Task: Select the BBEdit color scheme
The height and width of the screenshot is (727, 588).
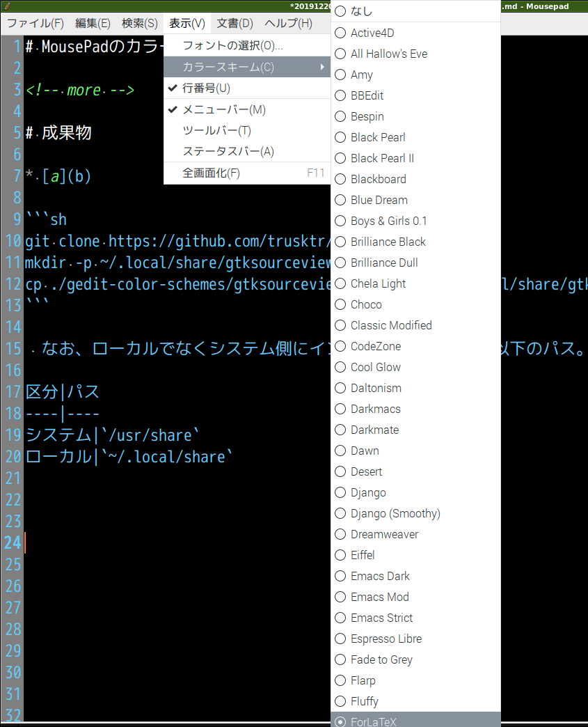Action: pos(415,95)
